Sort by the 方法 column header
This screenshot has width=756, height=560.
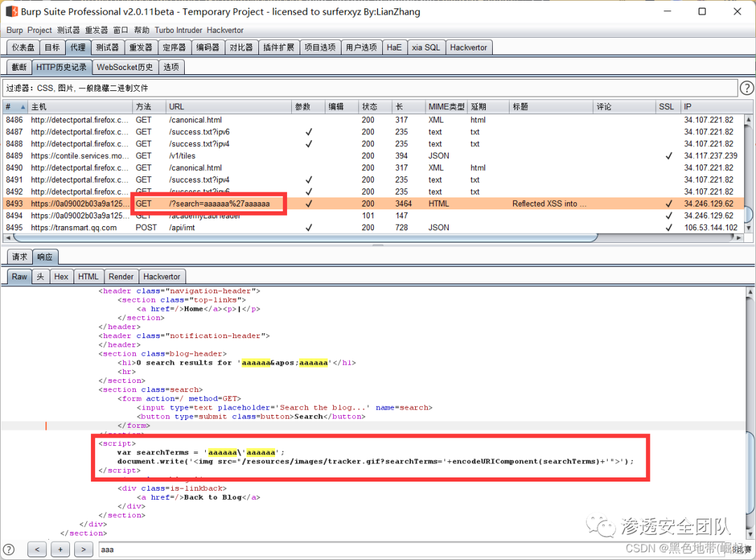[148, 106]
